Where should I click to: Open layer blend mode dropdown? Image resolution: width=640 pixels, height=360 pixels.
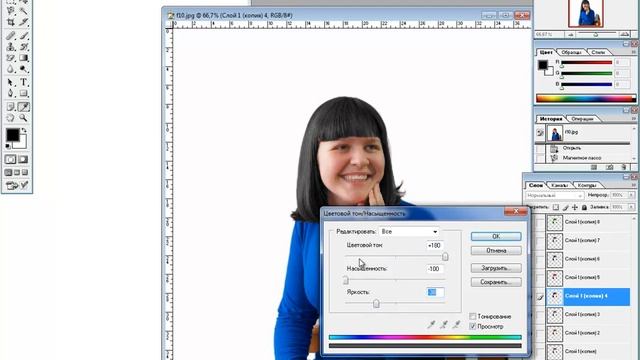(554, 196)
